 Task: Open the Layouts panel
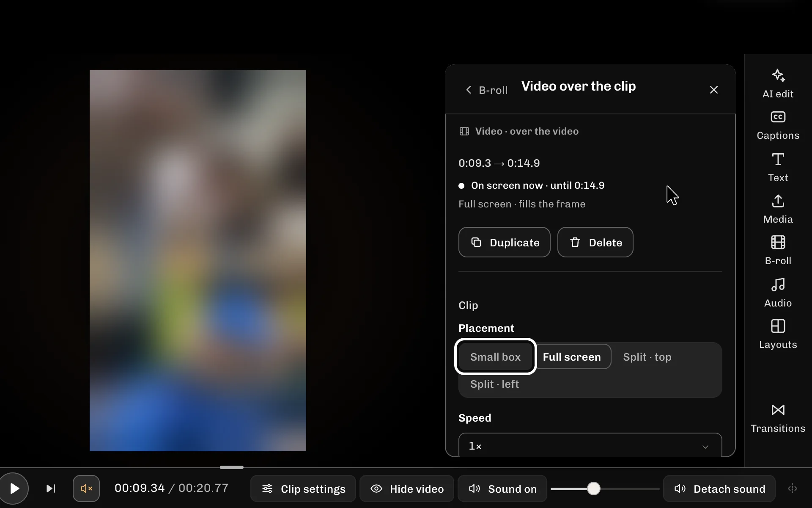point(778,334)
